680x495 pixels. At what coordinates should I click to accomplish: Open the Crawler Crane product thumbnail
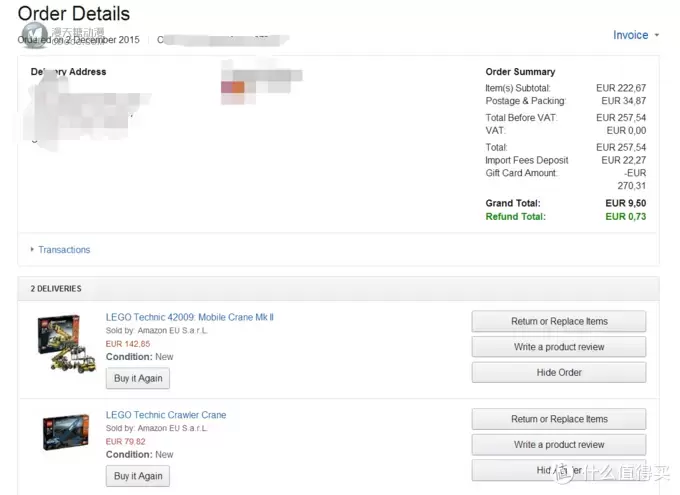coord(66,432)
